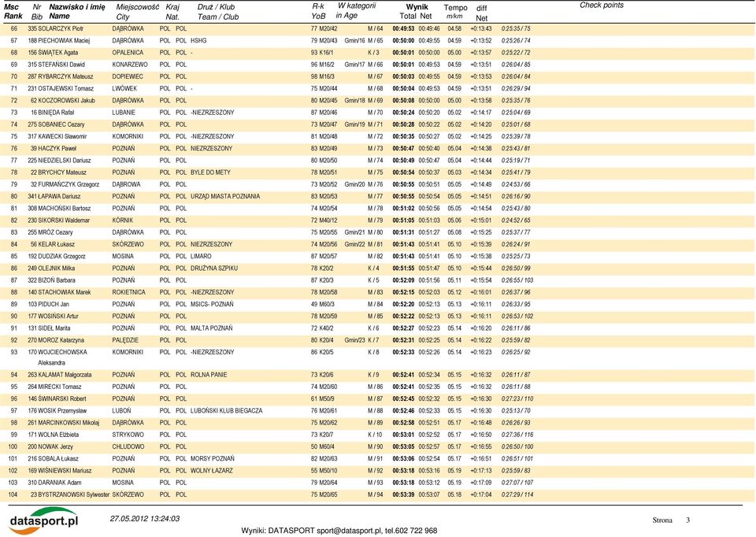Click the name NIEDZIELSKI Dariusz
This screenshot has width=756, height=537.
pos(64,161)
